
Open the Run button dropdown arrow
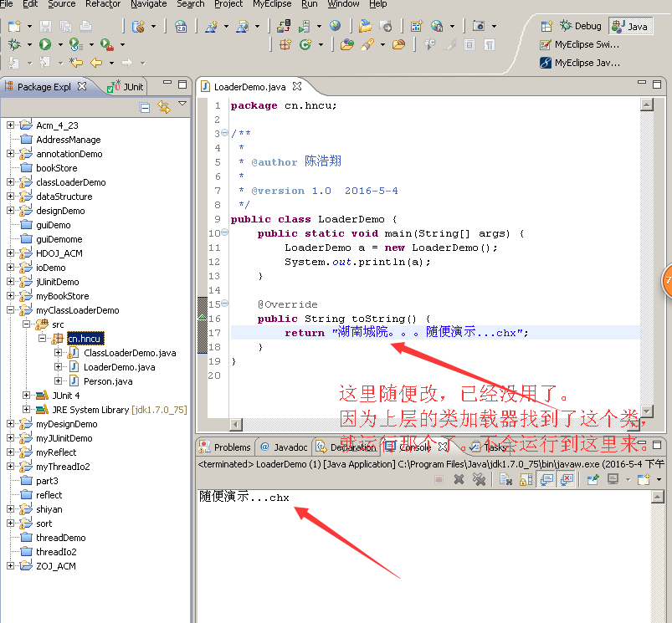coord(60,44)
